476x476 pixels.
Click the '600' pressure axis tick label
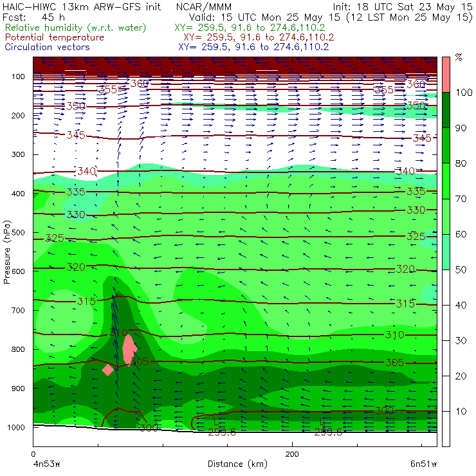[x=18, y=271]
